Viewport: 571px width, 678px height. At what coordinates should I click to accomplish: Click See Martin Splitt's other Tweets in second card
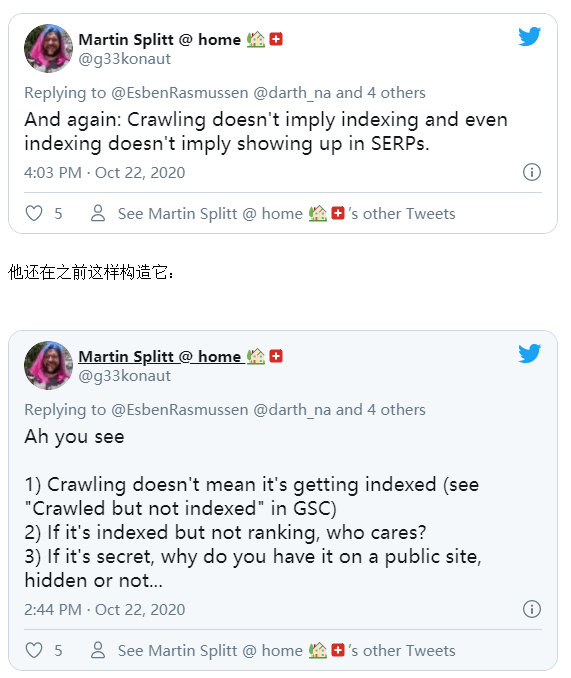tap(287, 650)
